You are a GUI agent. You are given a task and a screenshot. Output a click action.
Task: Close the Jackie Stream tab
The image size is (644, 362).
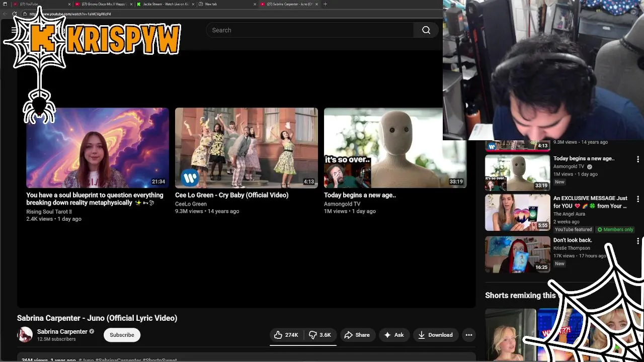[193, 4]
